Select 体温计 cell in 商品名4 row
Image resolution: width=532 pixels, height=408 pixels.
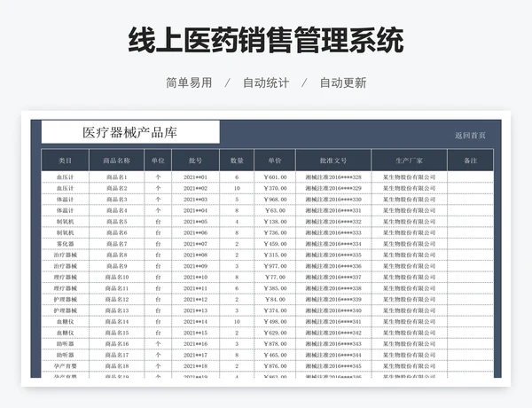pyautogui.click(x=65, y=210)
